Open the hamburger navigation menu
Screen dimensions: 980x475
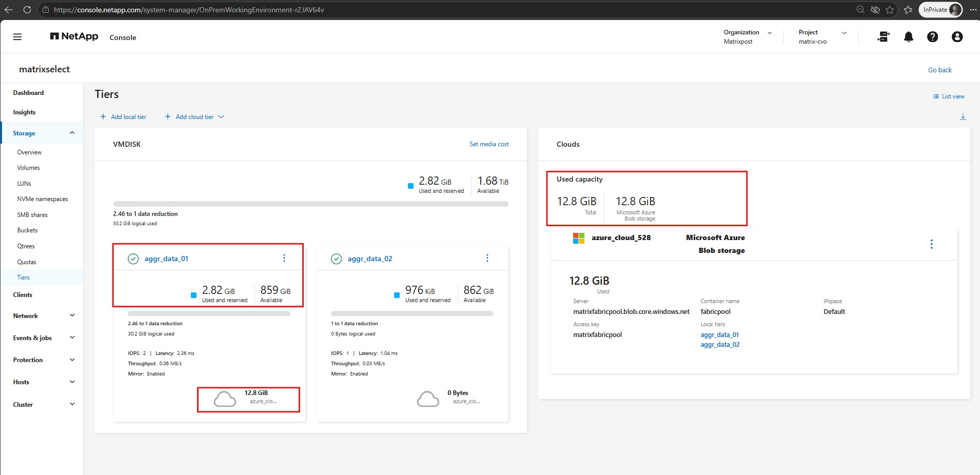tap(17, 37)
